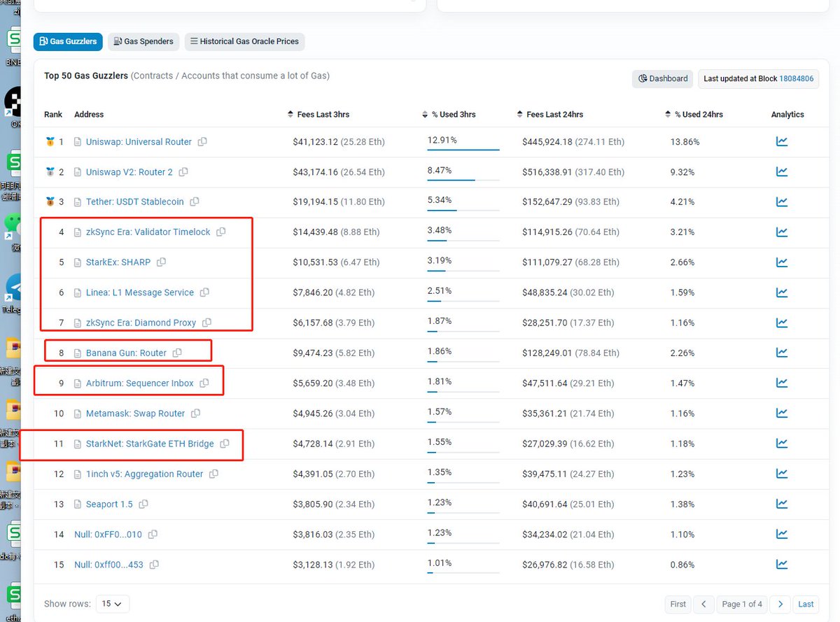Copy the Uniswap V2: Router 2 address
This screenshot has width=840, height=622.
tap(183, 172)
